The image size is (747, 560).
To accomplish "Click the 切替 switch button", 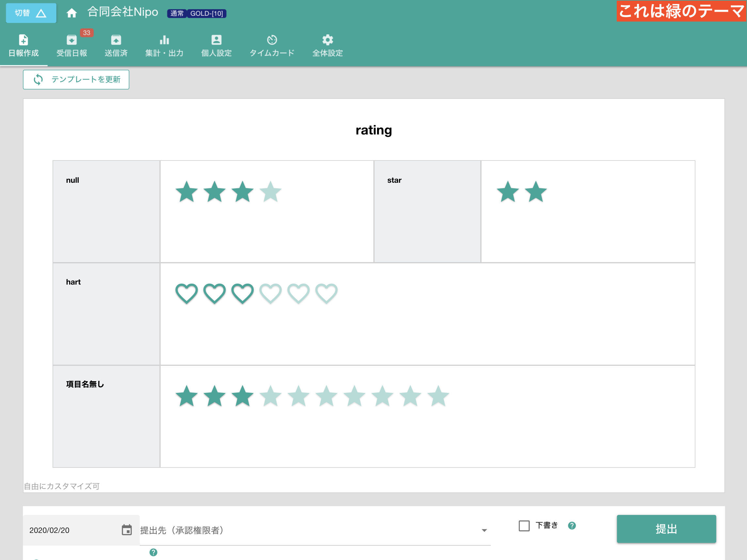I will 31,13.
